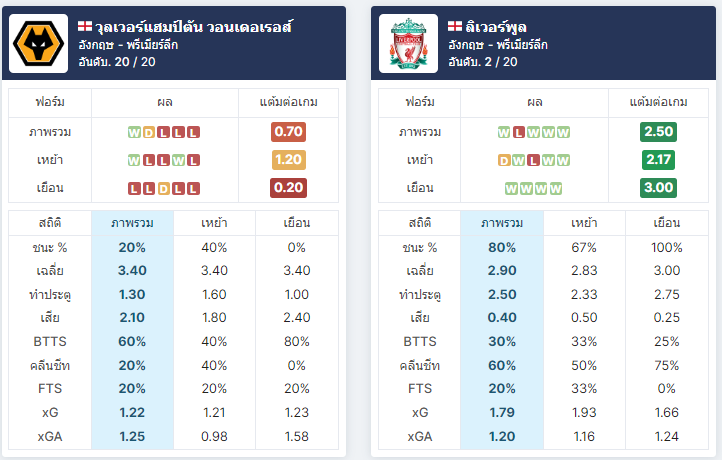Screen dimensions: 722x460
Task: Click the red L badge in Liverpool ภาพรวม form
Action: (x=519, y=133)
